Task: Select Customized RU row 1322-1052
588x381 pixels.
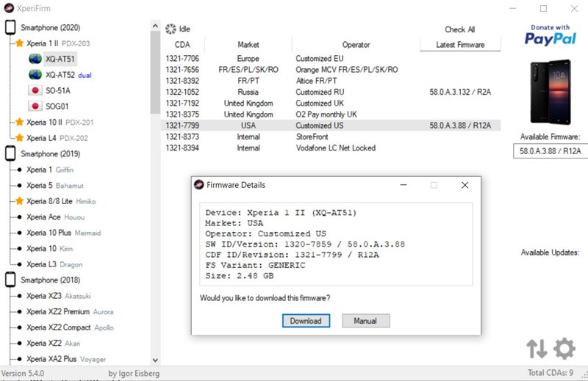Action: tap(331, 92)
